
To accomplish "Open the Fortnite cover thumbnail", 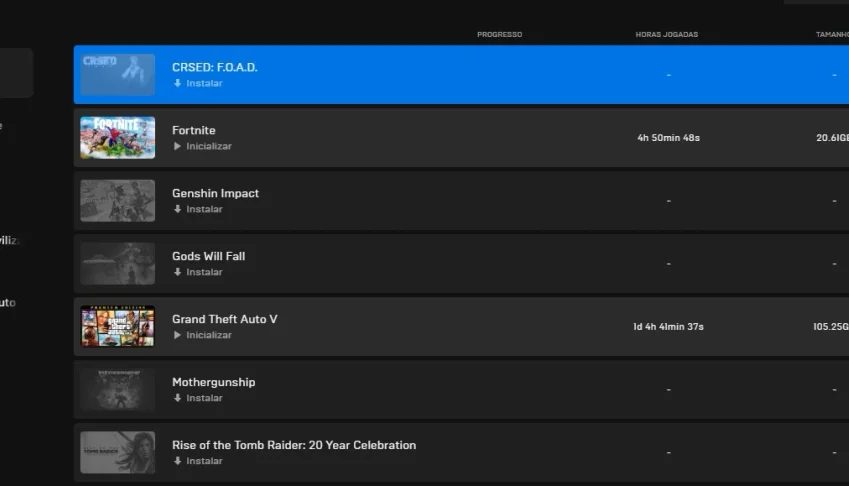I will pyautogui.click(x=117, y=137).
